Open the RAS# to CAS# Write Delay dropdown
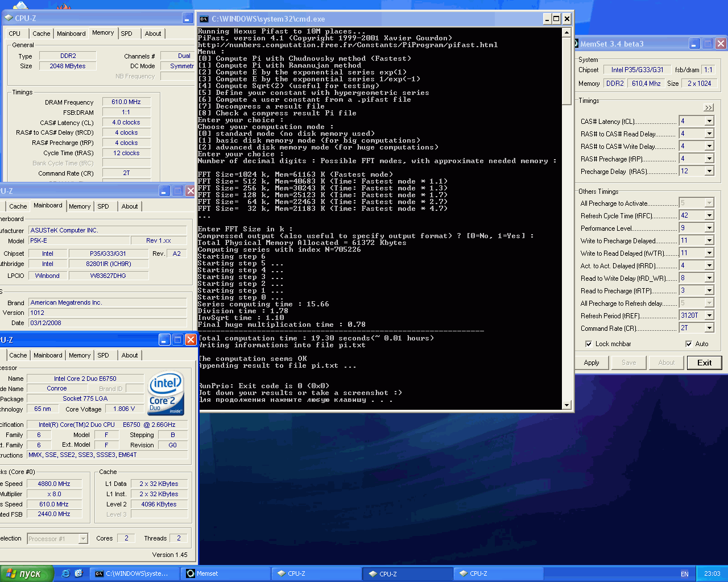The width and height of the screenshot is (728, 582). [x=709, y=146]
